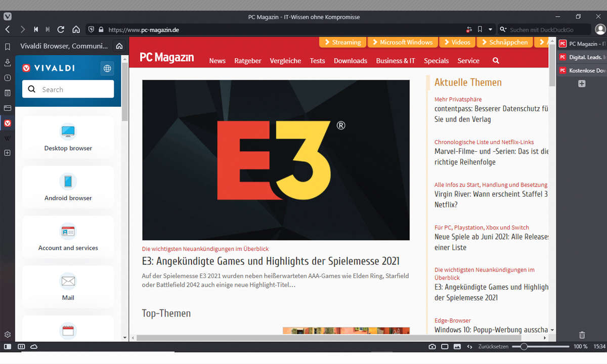Screen dimensions: 607x364
Task: Go forward to the next page
Action: click(x=22, y=30)
